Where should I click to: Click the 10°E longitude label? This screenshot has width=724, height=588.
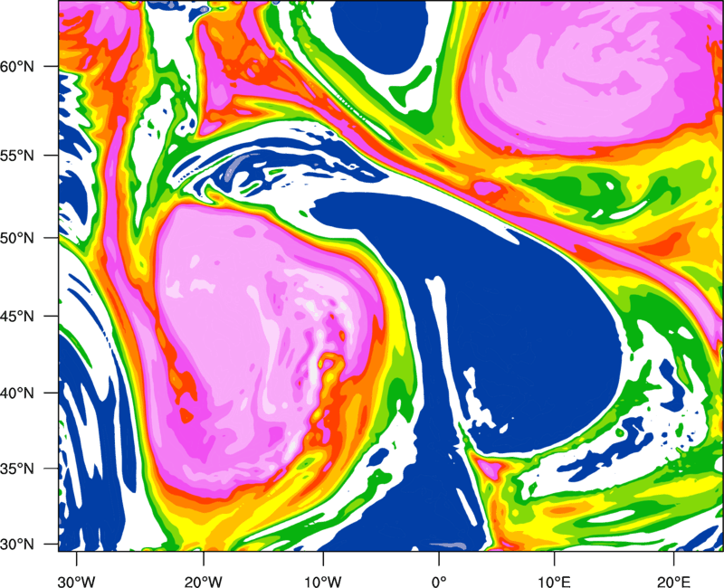click(554, 582)
